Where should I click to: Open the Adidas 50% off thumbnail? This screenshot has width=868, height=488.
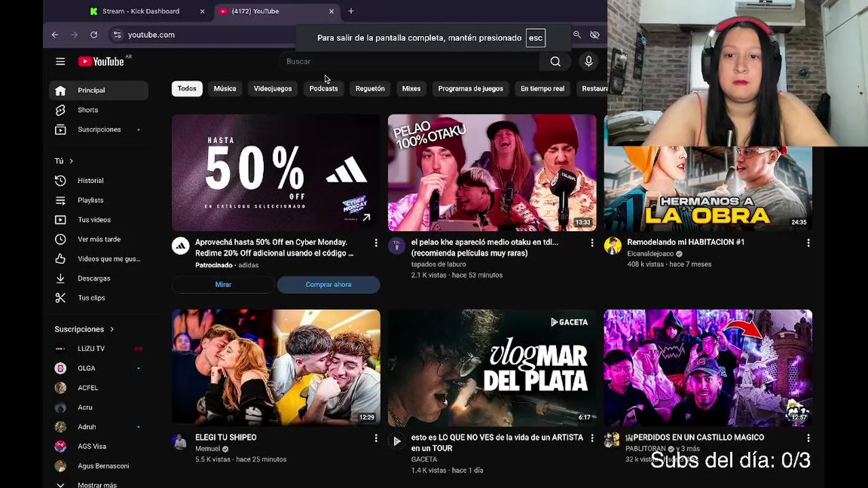[x=276, y=173]
